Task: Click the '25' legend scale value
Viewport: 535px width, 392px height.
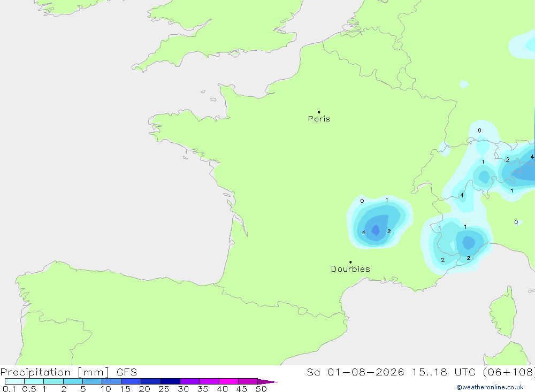Action: [x=164, y=389]
